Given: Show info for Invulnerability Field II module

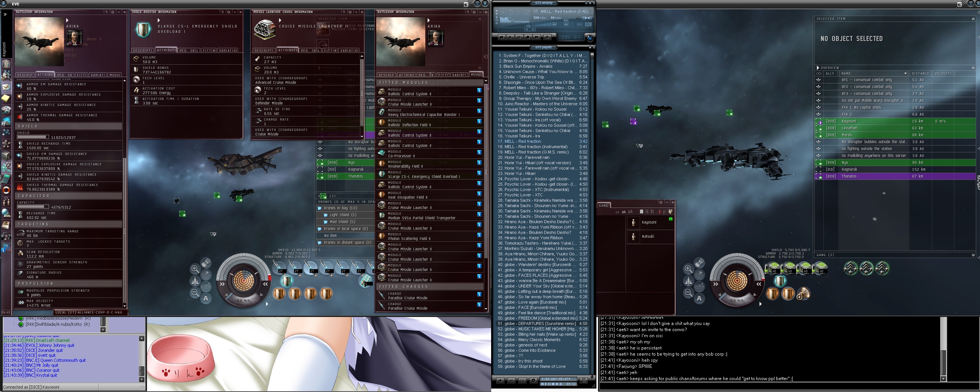Looking at the screenshot, I should coord(479,163).
